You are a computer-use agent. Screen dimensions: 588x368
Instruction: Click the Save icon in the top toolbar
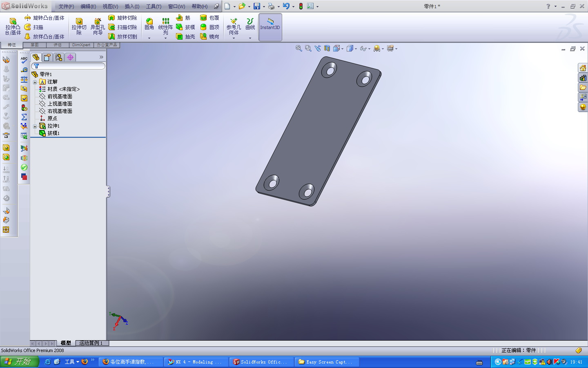(257, 6)
